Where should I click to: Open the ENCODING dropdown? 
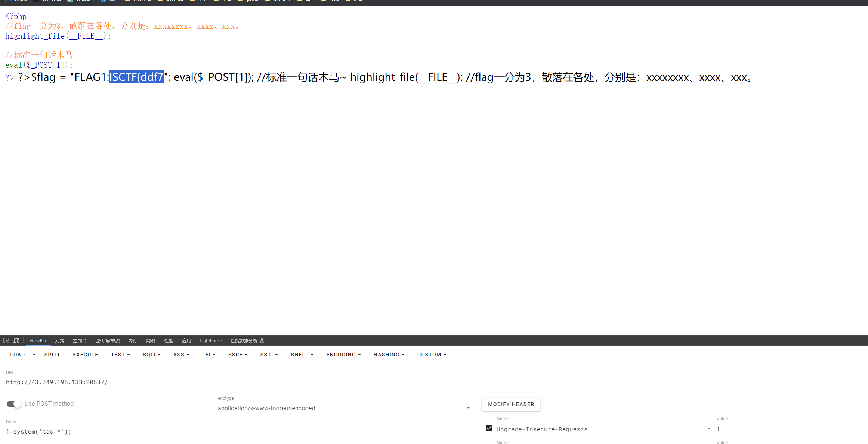343,355
